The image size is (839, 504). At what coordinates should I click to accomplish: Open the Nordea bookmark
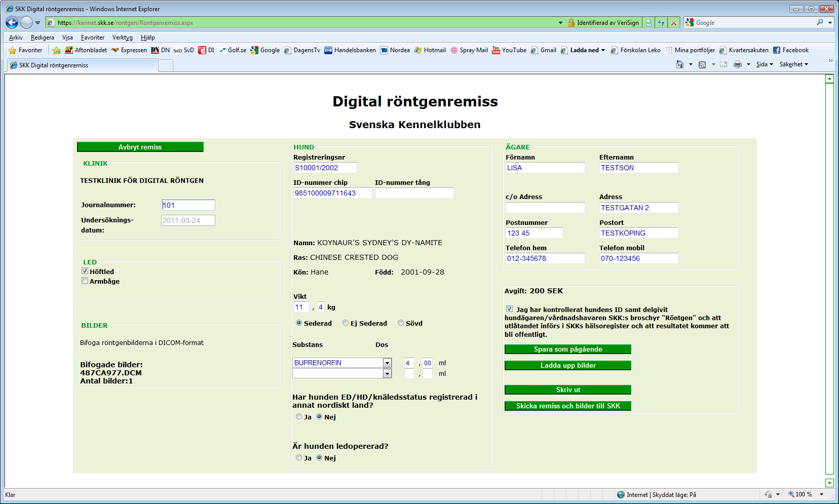point(395,50)
